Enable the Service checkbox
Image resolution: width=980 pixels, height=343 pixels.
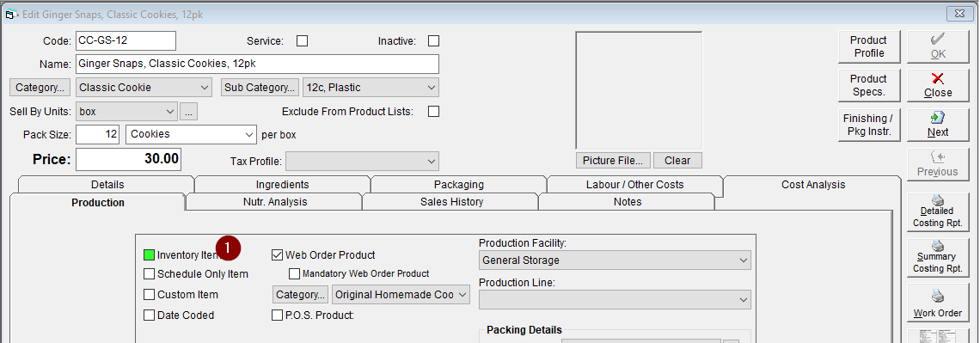click(x=303, y=41)
